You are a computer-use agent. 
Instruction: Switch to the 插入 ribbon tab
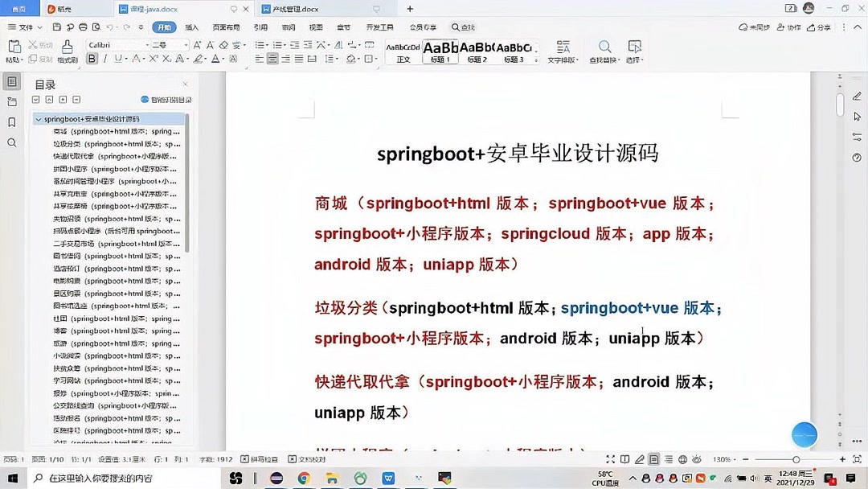[x=194, y=27]
